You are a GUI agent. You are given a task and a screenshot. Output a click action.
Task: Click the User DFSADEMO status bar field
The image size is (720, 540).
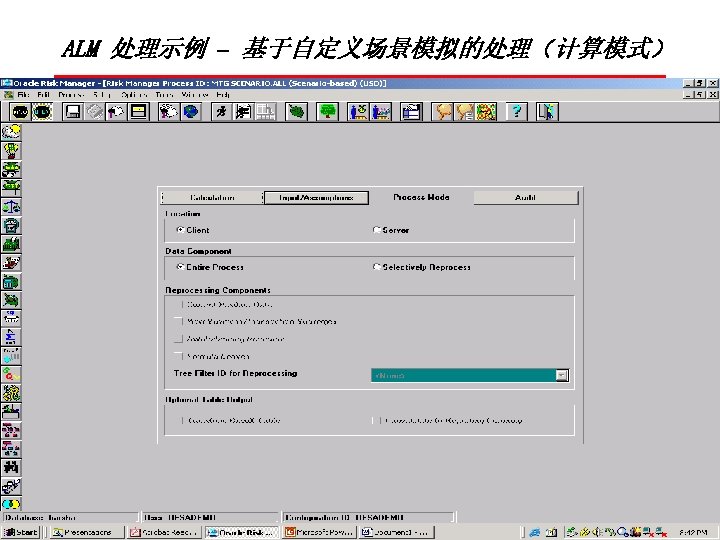pyautogui.click(x=210, y=518)
